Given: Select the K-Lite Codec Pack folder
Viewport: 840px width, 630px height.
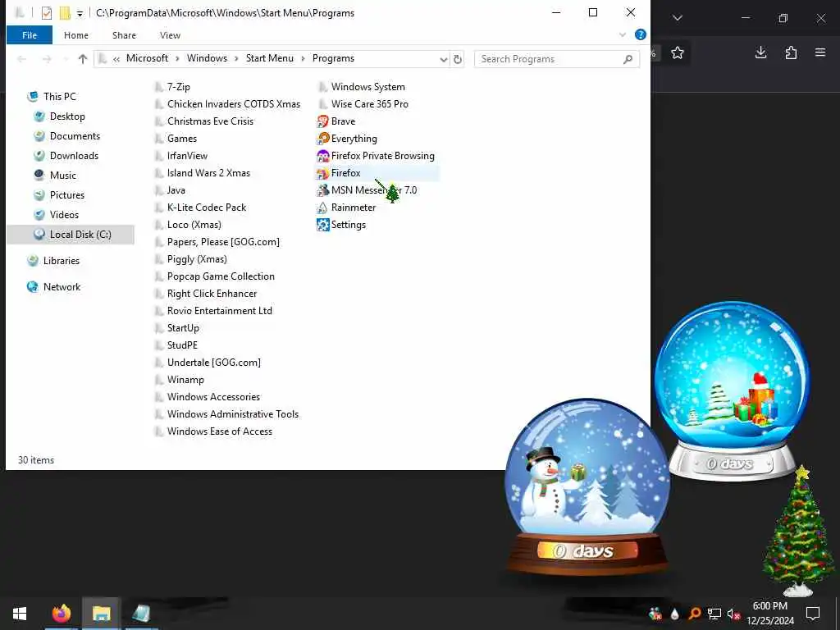Looking at the screenshot, I should pos(200,208).
